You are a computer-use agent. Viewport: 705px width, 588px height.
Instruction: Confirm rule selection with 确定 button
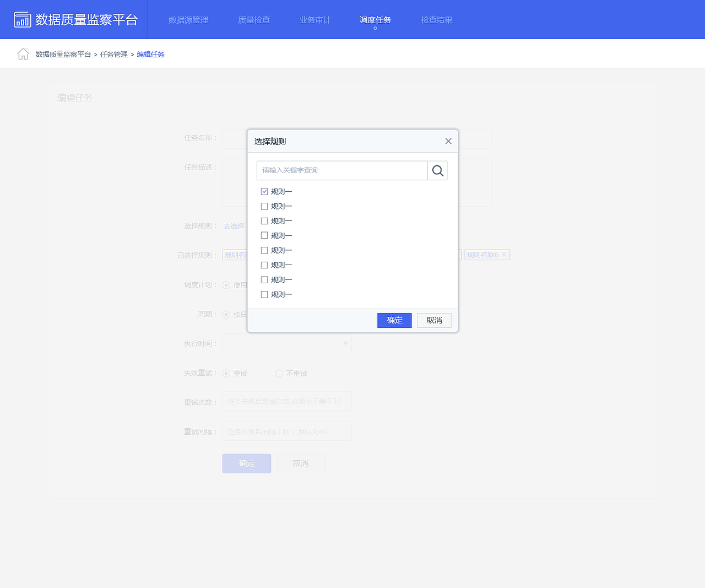click(394, 320)
